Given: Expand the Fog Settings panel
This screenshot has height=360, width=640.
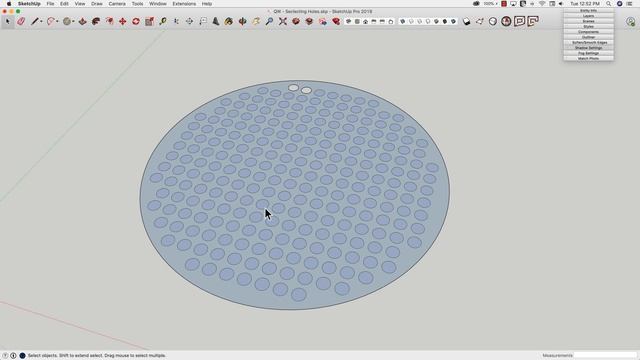Looking at the screenshot, I should click(589, 53).
